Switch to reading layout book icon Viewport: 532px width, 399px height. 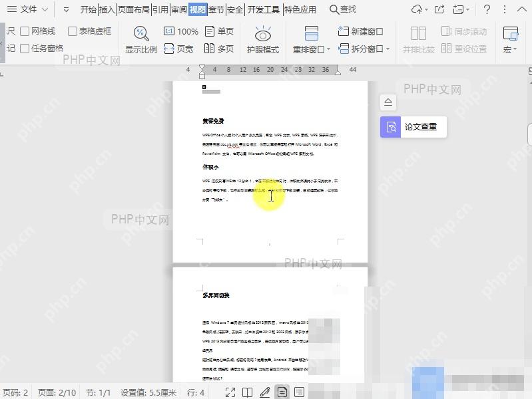coord(247,392)
